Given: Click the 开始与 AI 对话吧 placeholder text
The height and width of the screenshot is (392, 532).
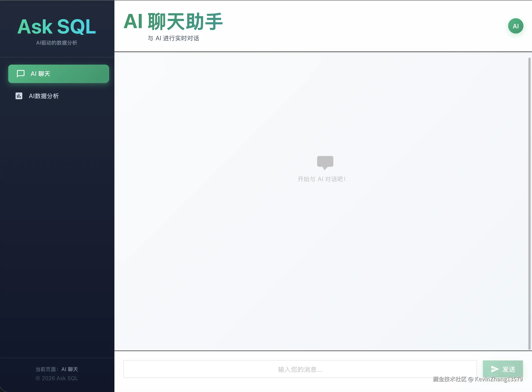Looking at the screenshot, I should [322, 179].
